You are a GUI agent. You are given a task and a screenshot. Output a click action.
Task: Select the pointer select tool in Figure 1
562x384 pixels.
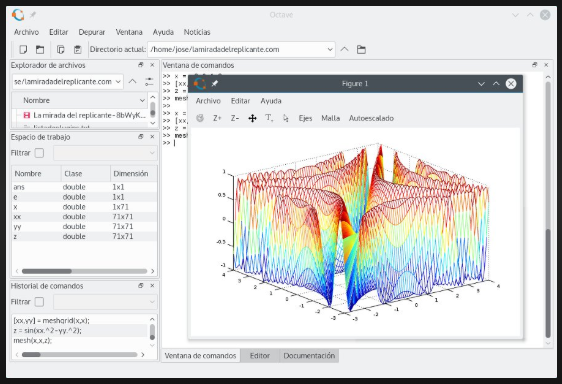[x=285, y=118]
